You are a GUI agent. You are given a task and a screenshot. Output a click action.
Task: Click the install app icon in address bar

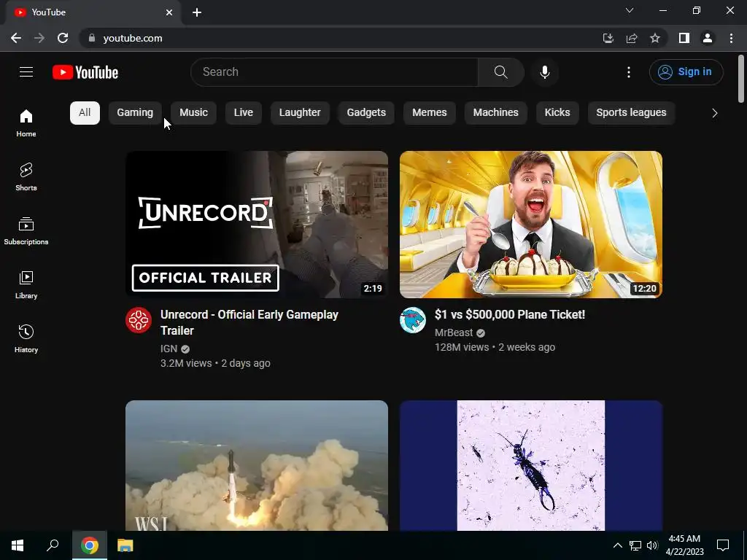[608, 38]
